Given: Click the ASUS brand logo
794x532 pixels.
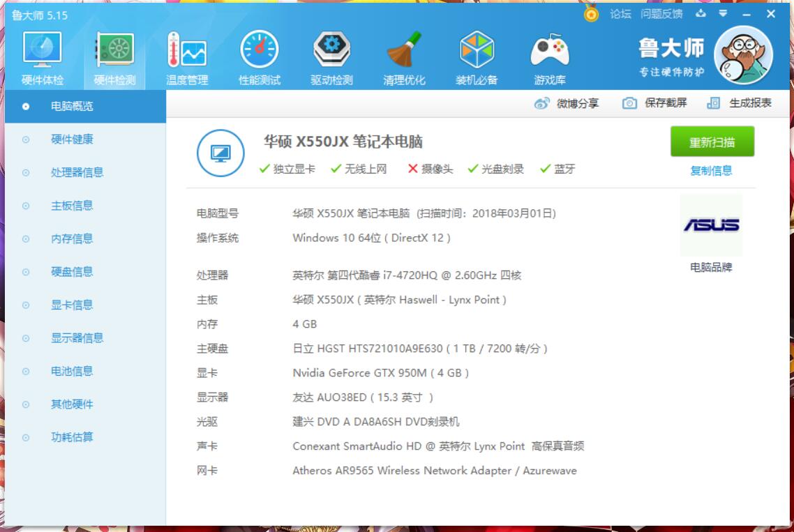Looking at the screenshot, I should [711, 225].
